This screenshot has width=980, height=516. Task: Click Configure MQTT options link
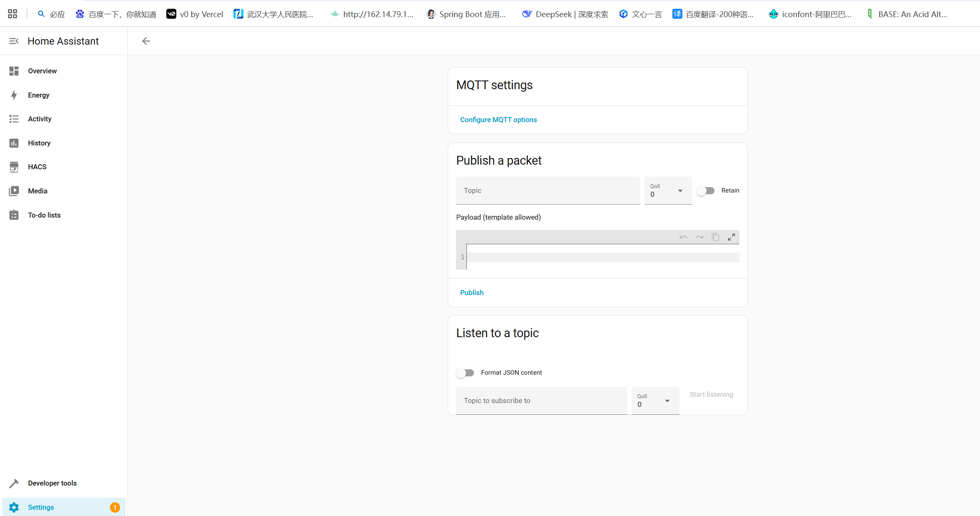click(498, 120)
